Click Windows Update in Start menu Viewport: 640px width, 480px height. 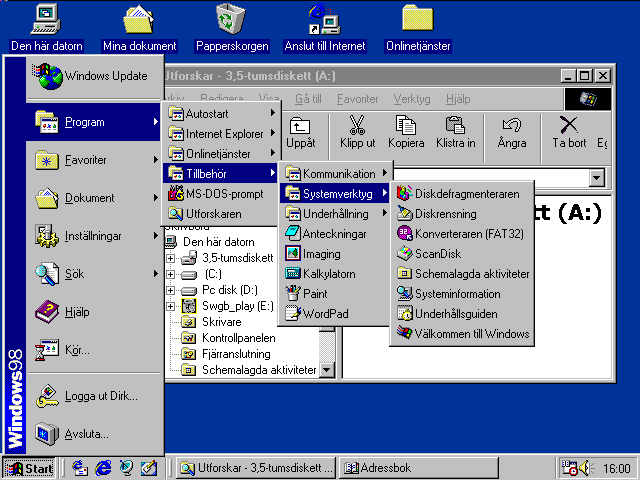[94, 76]
